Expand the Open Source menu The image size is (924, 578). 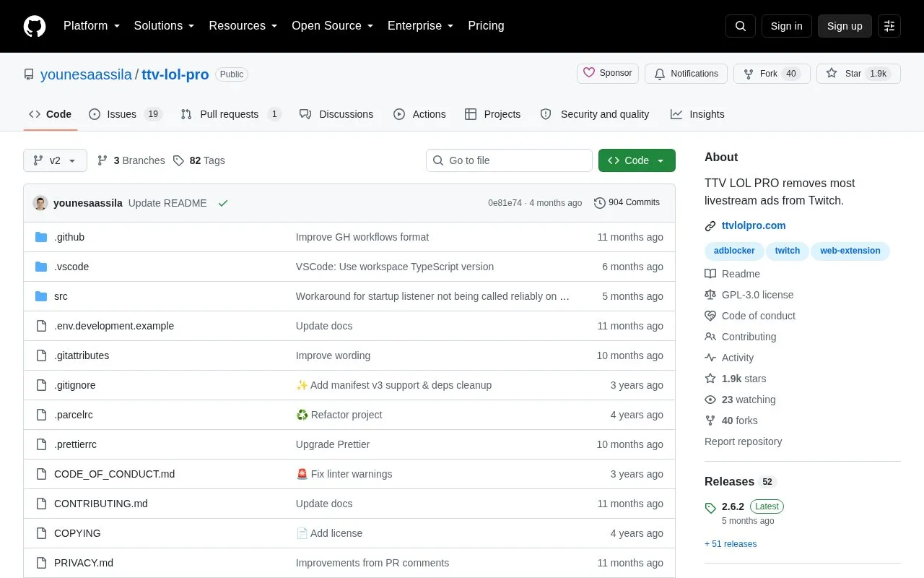tap(333, 26)
